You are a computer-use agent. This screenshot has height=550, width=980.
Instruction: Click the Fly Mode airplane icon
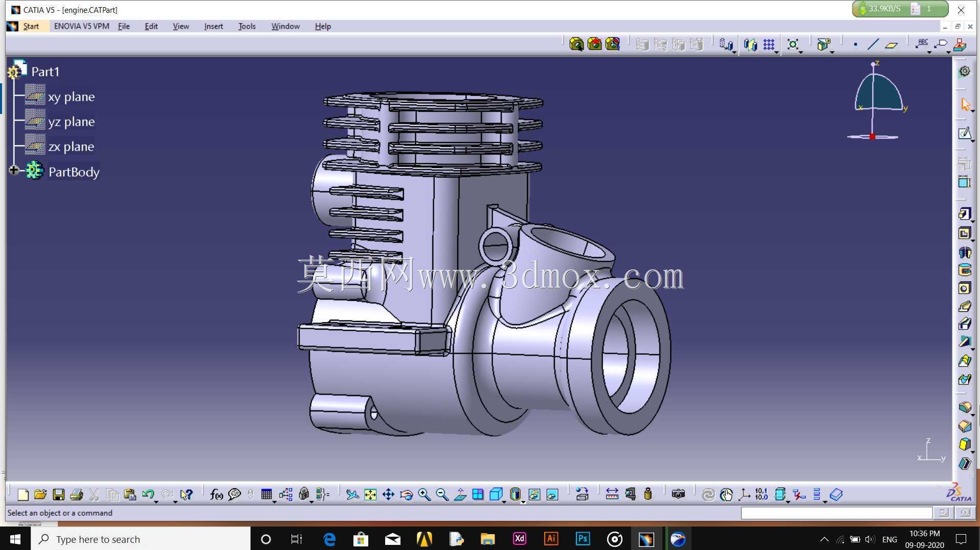(x=352, y=494)
